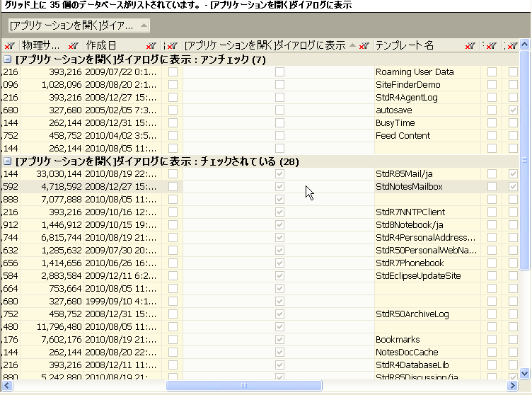The image size is (532, 395).
Task: Sort by 作成日 column header
Action: pyautogui.click(x=113, y=46)
